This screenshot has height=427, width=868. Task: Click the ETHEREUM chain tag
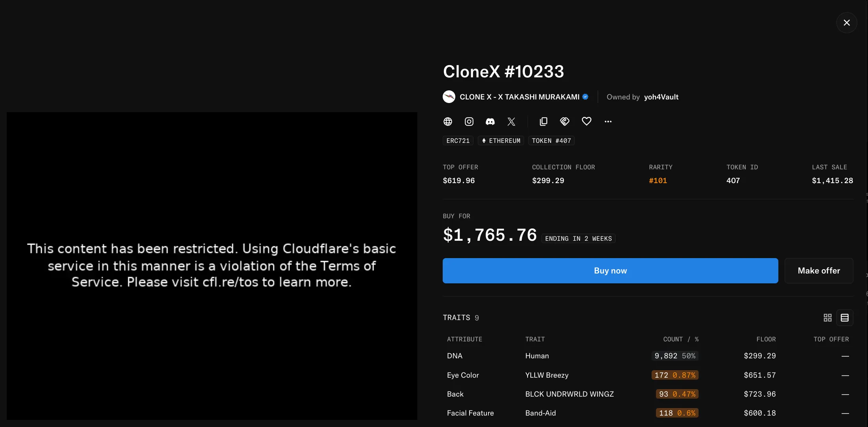tap(501, 141)
